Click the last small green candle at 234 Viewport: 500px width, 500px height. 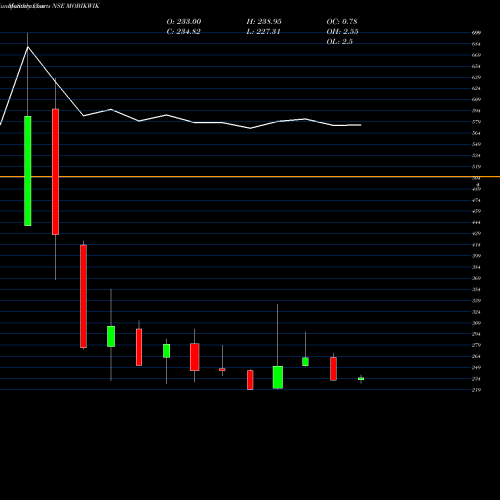tap(361, 379)
